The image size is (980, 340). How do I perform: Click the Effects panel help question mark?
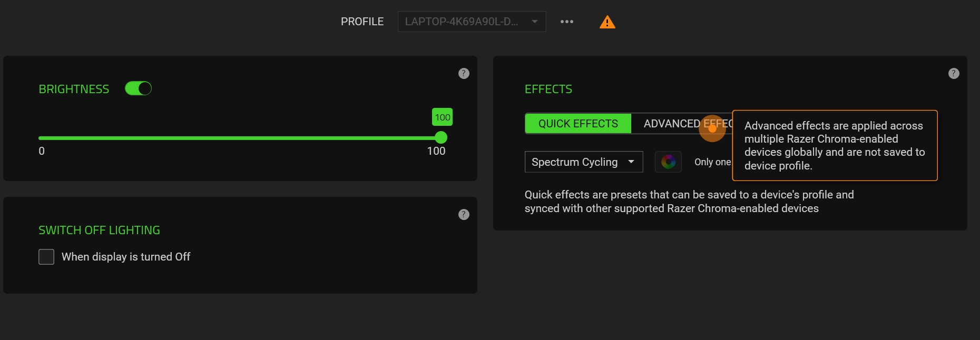click(954, 73)
